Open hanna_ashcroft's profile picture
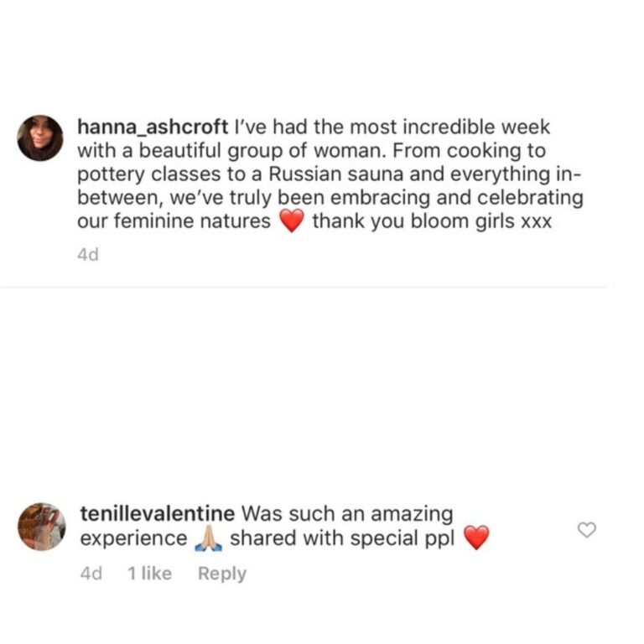The height and width of the screenshot is (644, 644). click(40, 138)
